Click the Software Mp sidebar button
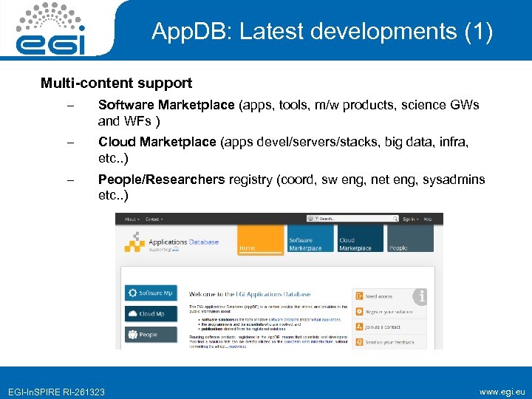This screenshot has height=399, width=532. point(151,293)
